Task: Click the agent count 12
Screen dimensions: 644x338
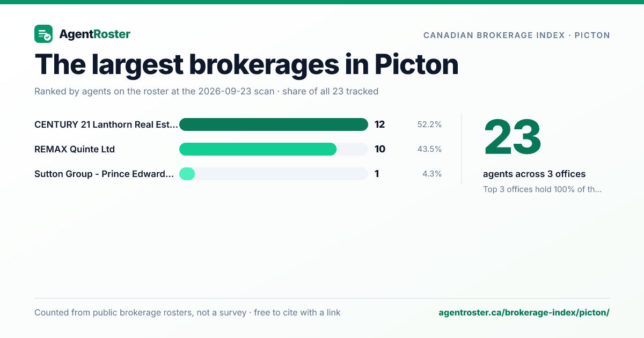Action: 380,124
